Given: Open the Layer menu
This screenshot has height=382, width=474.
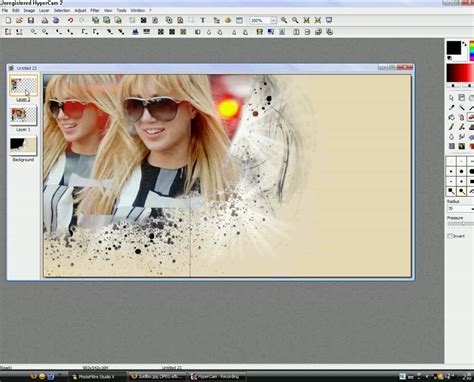Looking at the screenshot, I should pyautogui.click(x=44, y=11).
